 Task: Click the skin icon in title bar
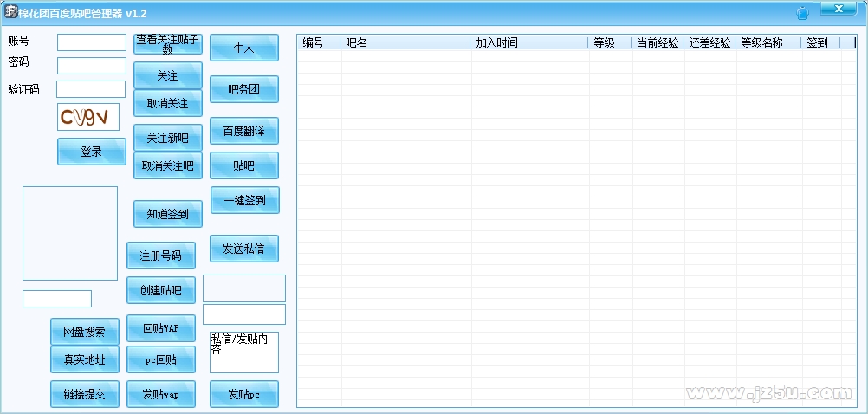(801, 13)
